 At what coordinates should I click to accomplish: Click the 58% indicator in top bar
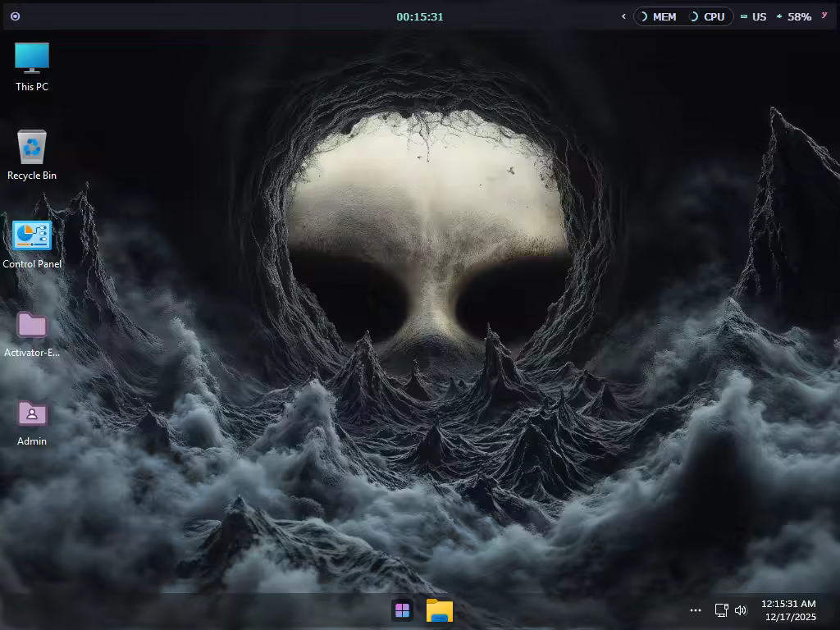coord(794,16)
